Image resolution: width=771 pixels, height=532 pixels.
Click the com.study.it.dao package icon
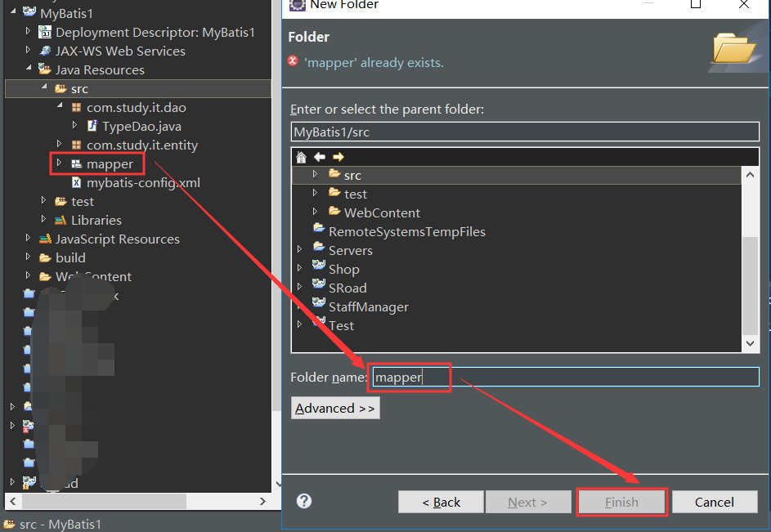76,107
